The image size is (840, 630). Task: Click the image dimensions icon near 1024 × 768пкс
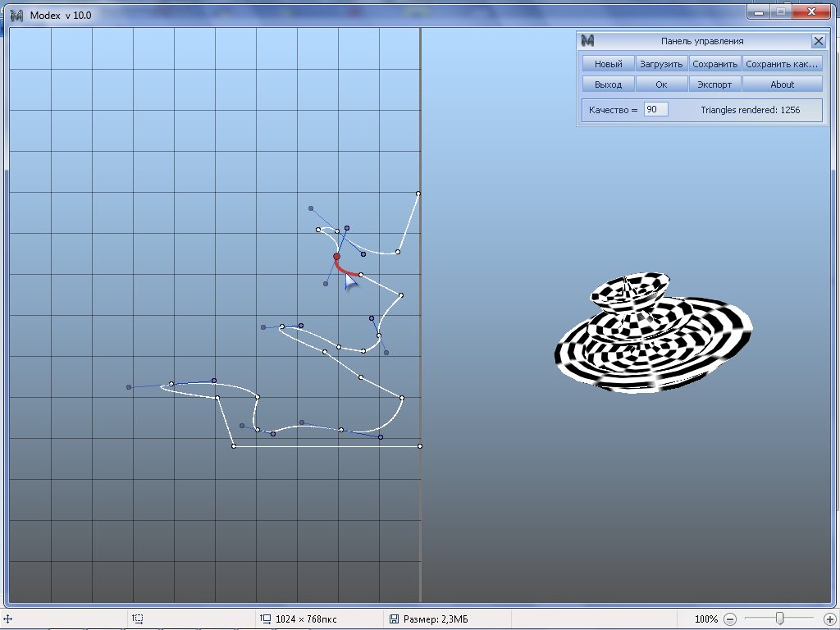pyautogui.click(x=265, y=619)
